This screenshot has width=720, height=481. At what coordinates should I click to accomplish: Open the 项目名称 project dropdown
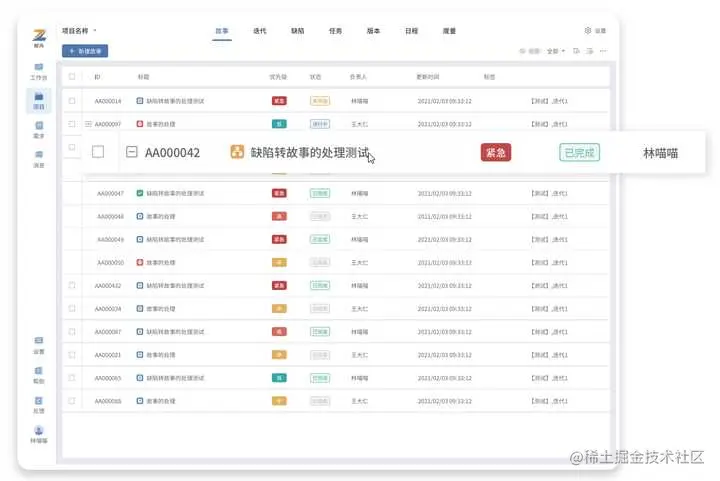click(79, 31)
